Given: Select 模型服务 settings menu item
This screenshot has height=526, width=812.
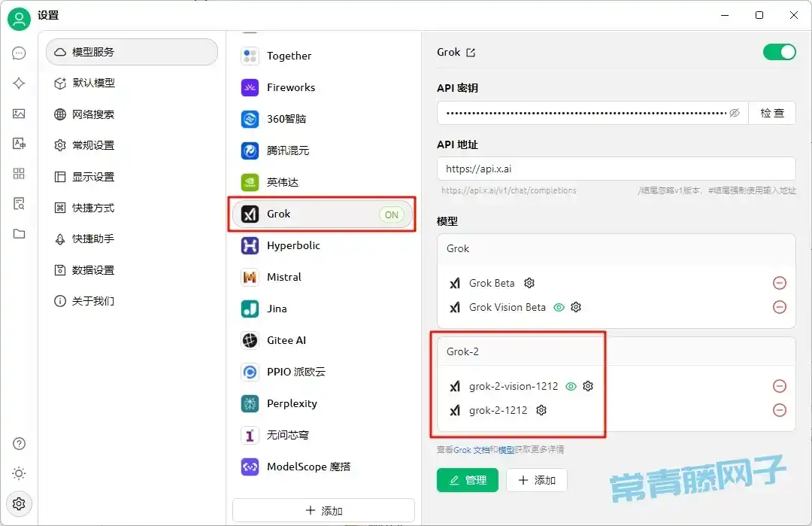Looking at the screenshot, I should pos(132,52).
